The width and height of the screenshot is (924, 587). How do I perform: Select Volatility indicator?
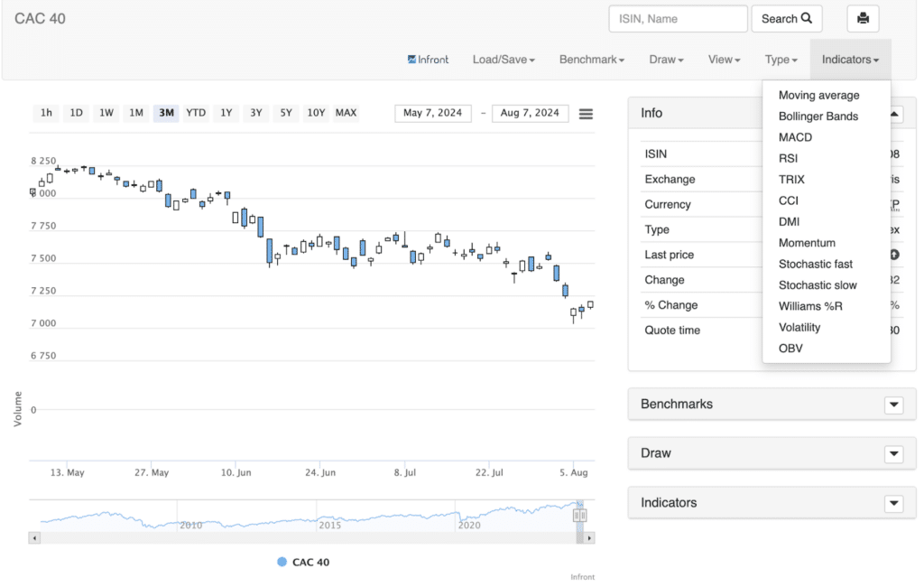pyautogui.click(x=799, y=328)
